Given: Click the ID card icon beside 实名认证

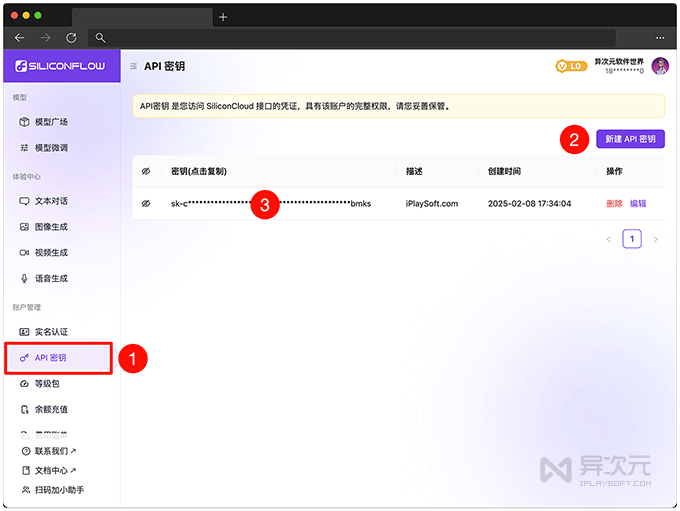Looking at the screenshot, I should pyautogui.click(x=24, y=332).
